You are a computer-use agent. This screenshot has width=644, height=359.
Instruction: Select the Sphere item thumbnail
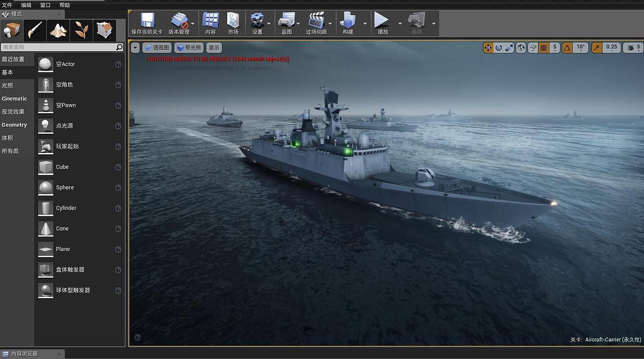click(46, 188)
